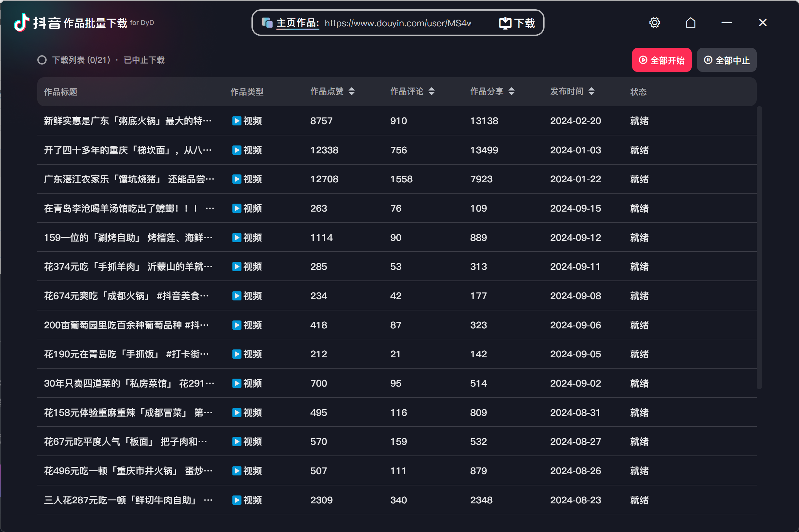
Task: Start all downloads with 全部开始
Action: point(661,60)
